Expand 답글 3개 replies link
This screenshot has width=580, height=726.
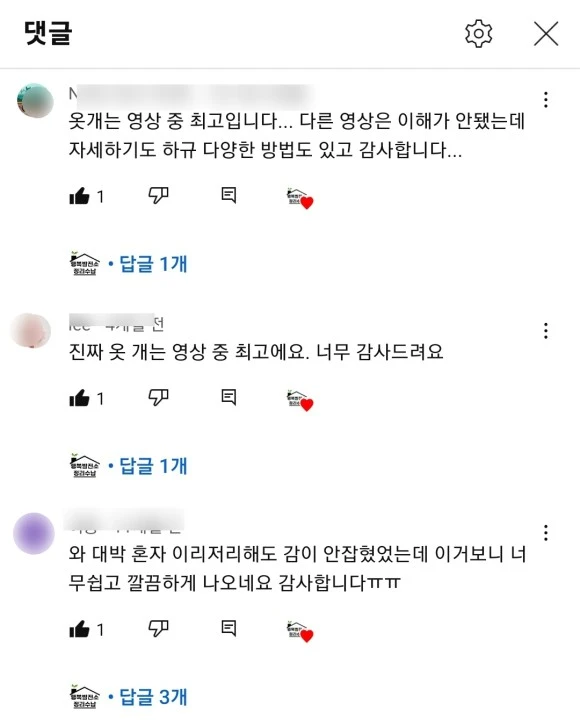[153, 697]
